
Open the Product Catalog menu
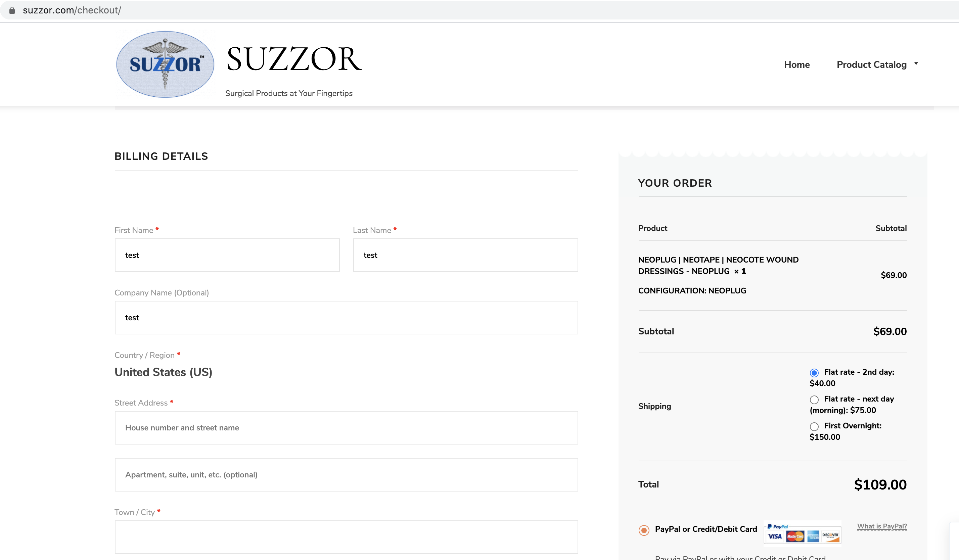(x=871, y=65)
